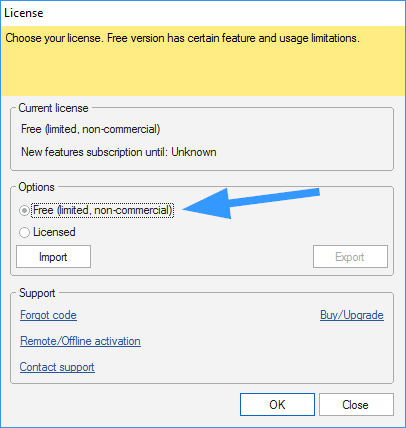
Task: Choose the Licensed radio option
Action: coord(24,232)
